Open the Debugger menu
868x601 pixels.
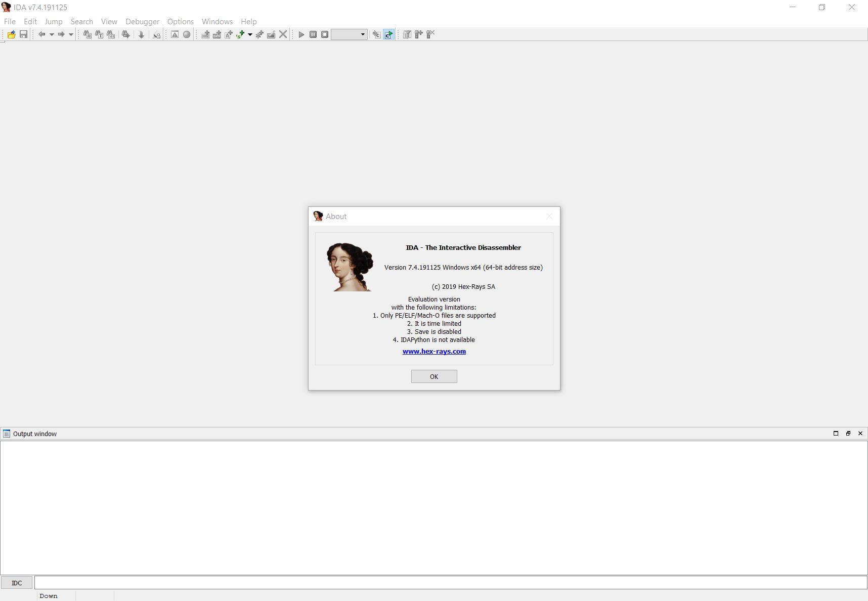click(142, 21)
